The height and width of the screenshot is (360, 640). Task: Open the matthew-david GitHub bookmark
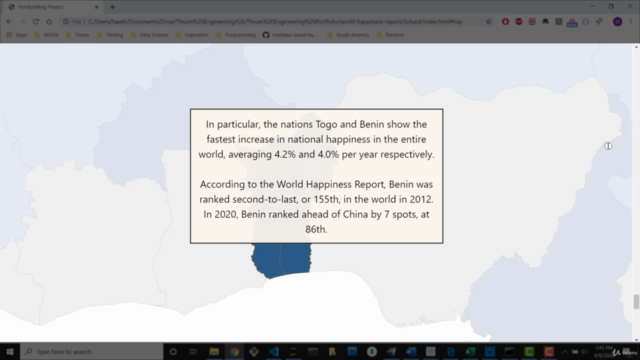tap(290, 35)
